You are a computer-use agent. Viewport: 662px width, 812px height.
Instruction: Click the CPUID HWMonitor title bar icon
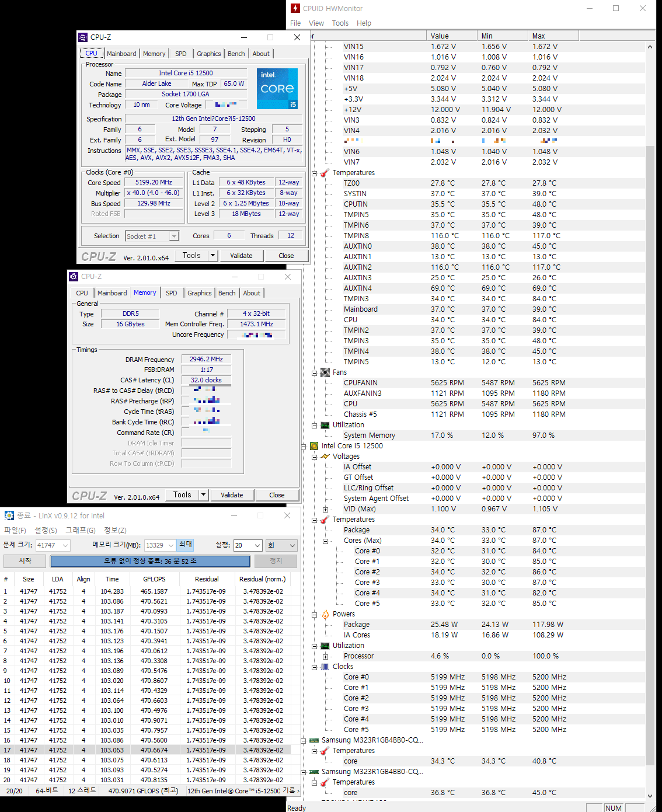pyautogui.click(x=295, y=8)
